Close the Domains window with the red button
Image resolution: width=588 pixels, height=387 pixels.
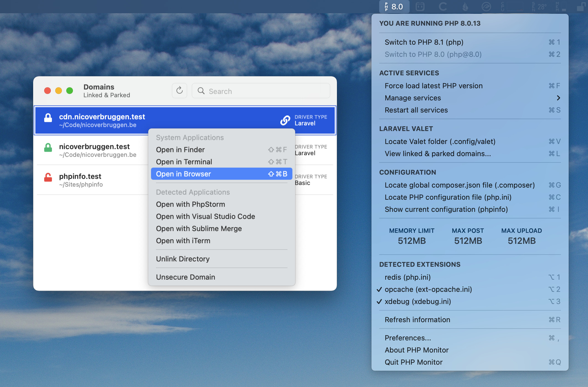[48, 91]
